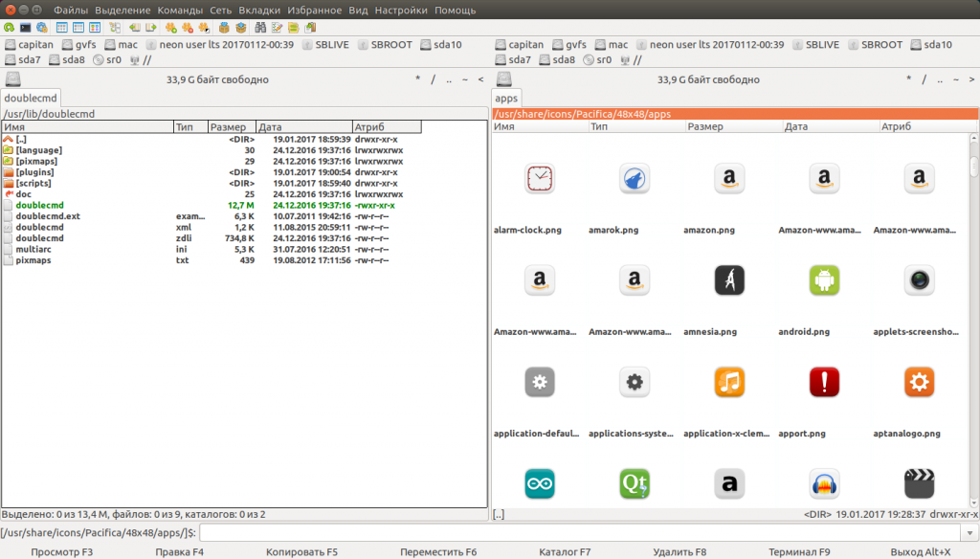
Task: Click select group icon with green plus
Action: click(170, 28)
